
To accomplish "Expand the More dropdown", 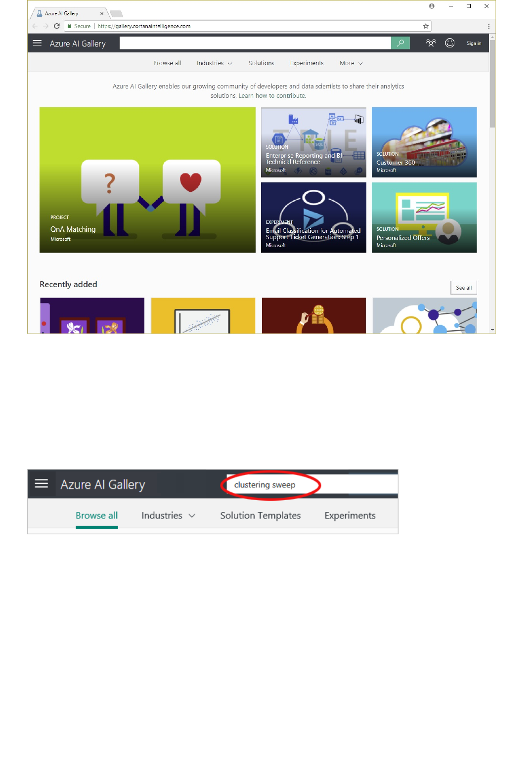I will click(351, 63).
